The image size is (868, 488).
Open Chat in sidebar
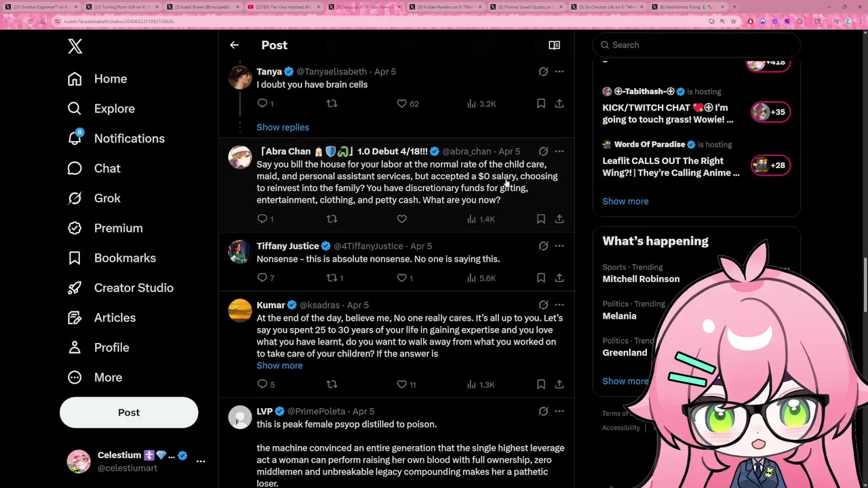click(94, 168)
